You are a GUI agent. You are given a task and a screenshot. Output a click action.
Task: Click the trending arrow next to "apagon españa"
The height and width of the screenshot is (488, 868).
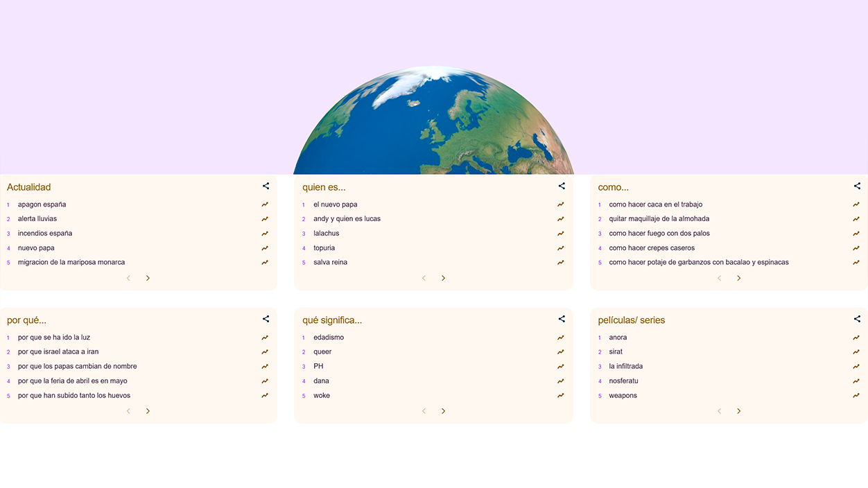coord(264,204)
